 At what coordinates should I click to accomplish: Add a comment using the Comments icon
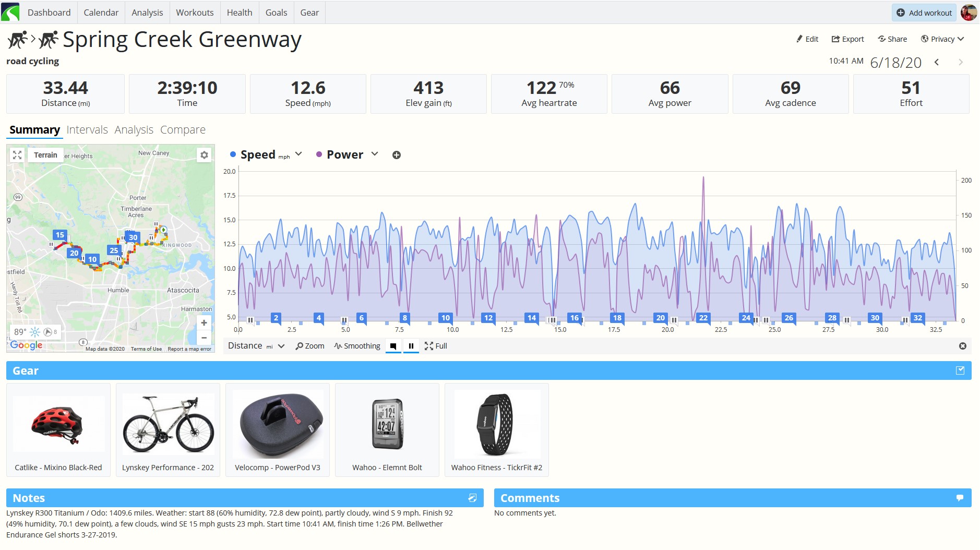click(960, 498)
